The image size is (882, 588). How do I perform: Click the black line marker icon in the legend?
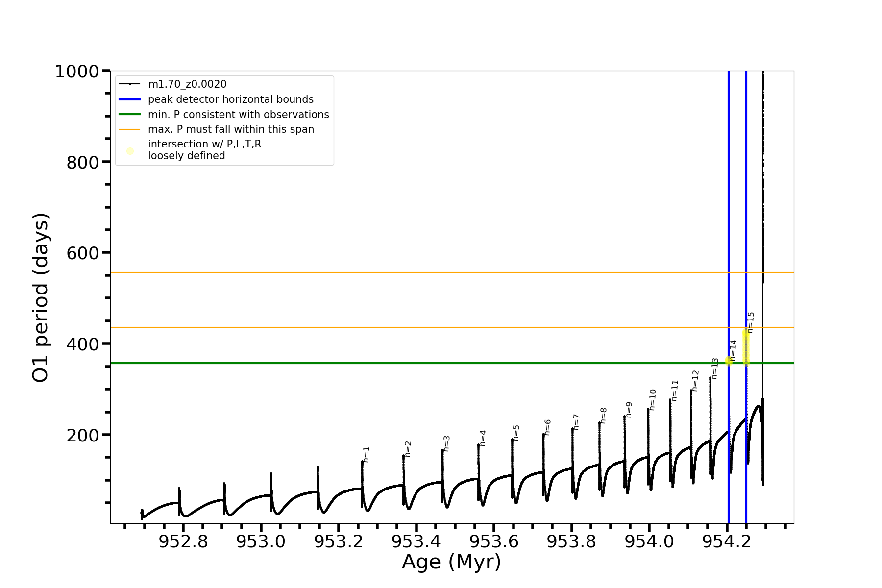[130, 84]
